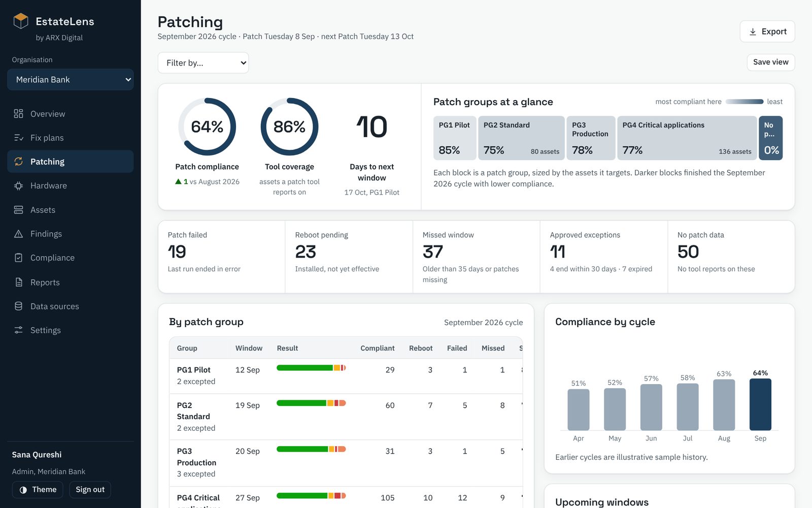Click the half-circle contrast icon beside Theme
Image resolution: width=812 pixels, height=508 pixels.
pos(23,490)
